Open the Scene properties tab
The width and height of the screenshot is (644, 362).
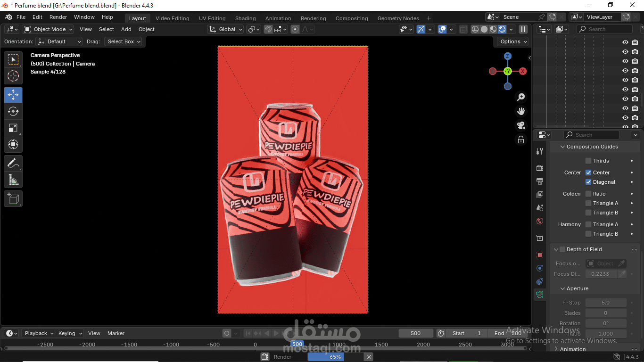point(540,208)
